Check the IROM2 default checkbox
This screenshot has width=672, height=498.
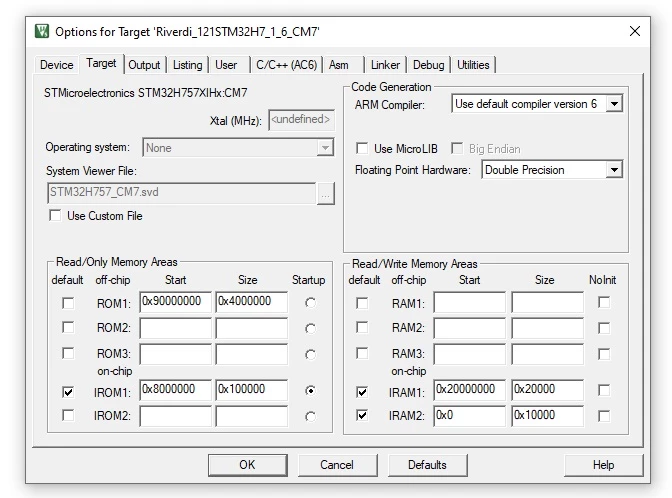click(x=68, y=415)
